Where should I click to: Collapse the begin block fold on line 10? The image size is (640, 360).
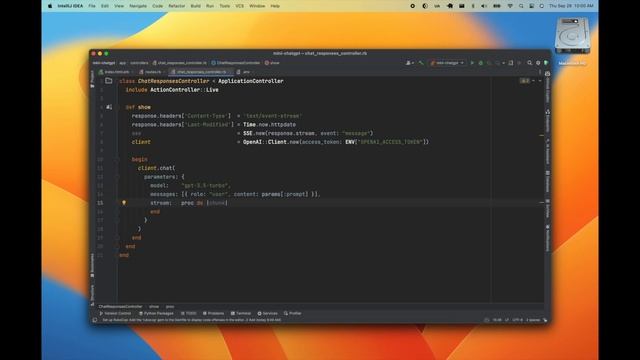point(118,159)
